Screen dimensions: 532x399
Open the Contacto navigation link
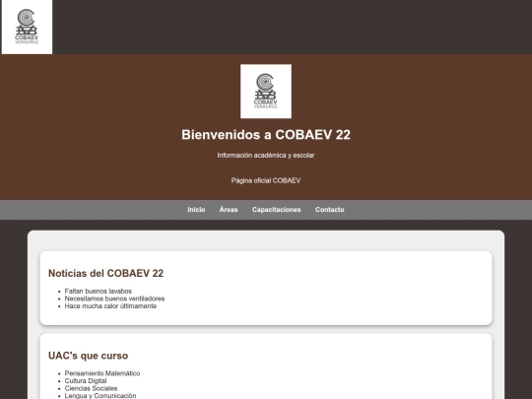point(329,210)
